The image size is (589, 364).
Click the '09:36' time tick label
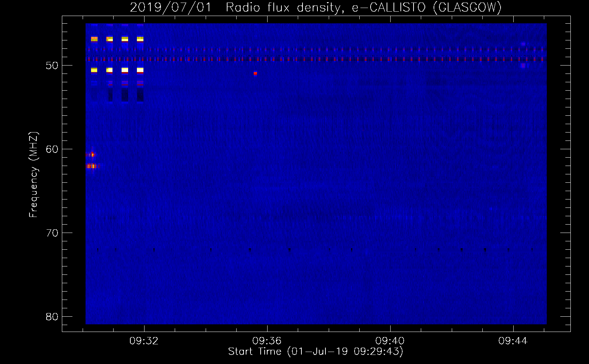[x=267, y=341]
